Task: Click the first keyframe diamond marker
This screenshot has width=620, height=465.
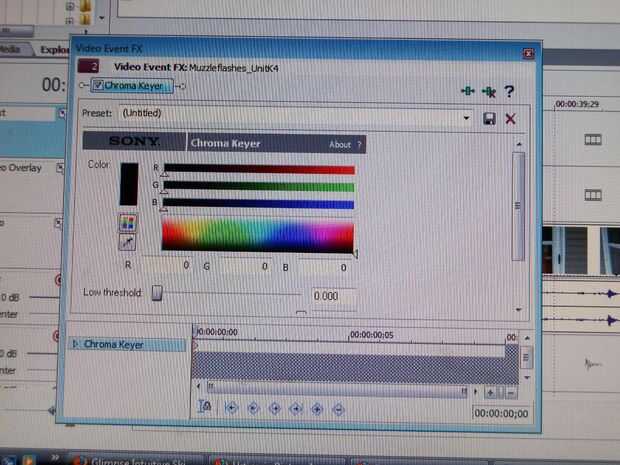Action: (195, 347)
